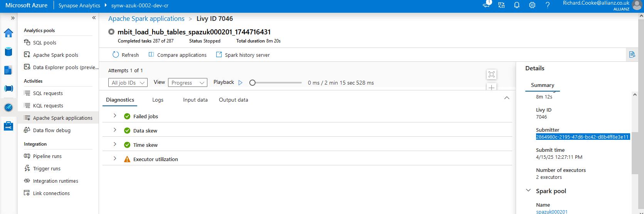The width and height of the screenshot is (644, 214).
Task: Open the Integrate hub icon
Action: (8, 88)
